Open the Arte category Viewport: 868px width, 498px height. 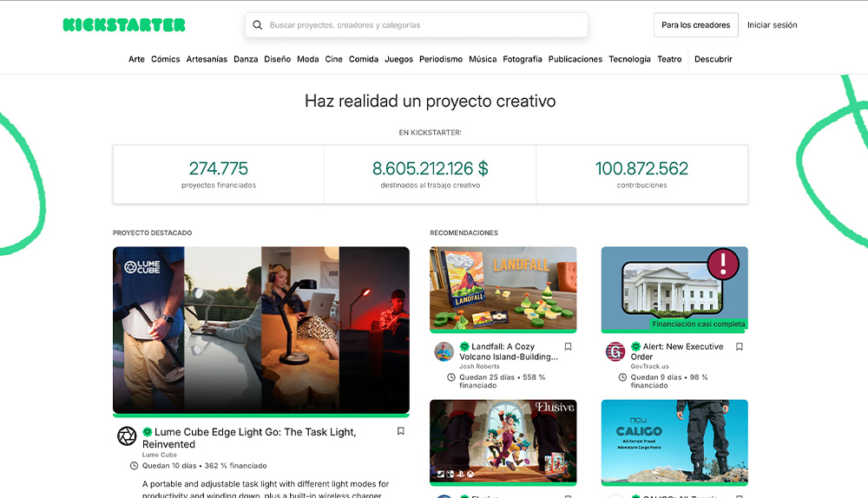[136, 59]
